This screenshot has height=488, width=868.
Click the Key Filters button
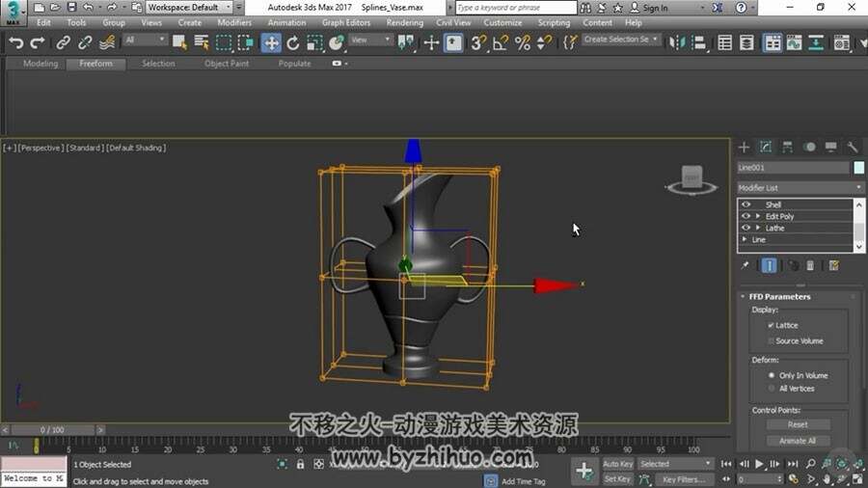pyautogui.click(x=683, y=479)
